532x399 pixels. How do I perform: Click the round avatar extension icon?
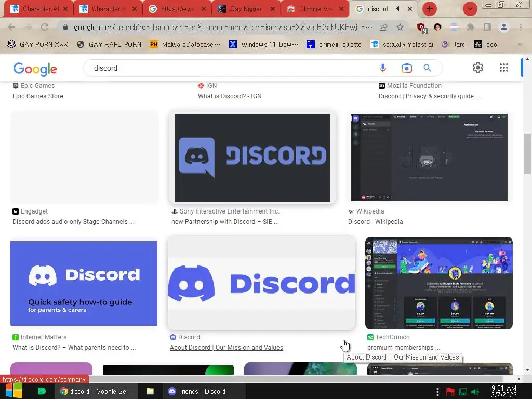tap(437, 27)
